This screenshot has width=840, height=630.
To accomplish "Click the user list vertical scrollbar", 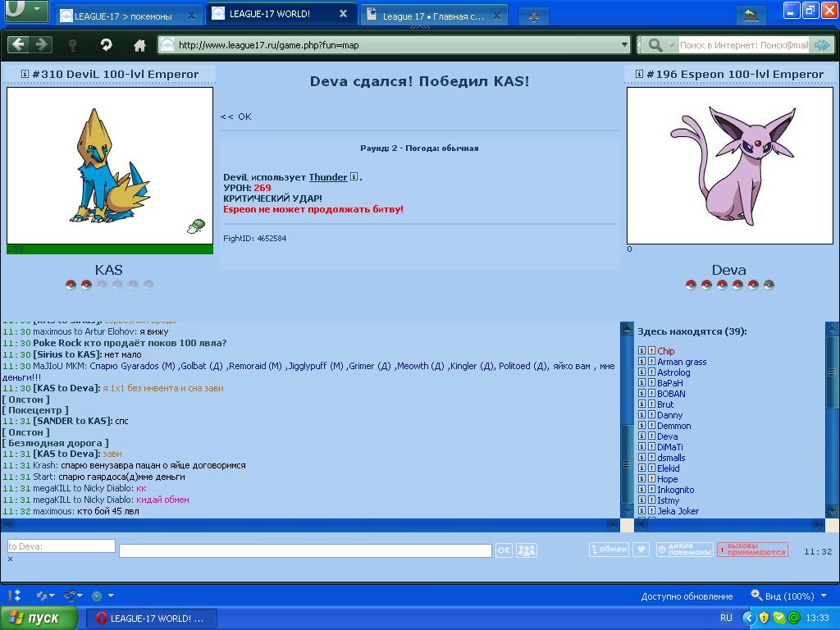I will pos(832,419).
